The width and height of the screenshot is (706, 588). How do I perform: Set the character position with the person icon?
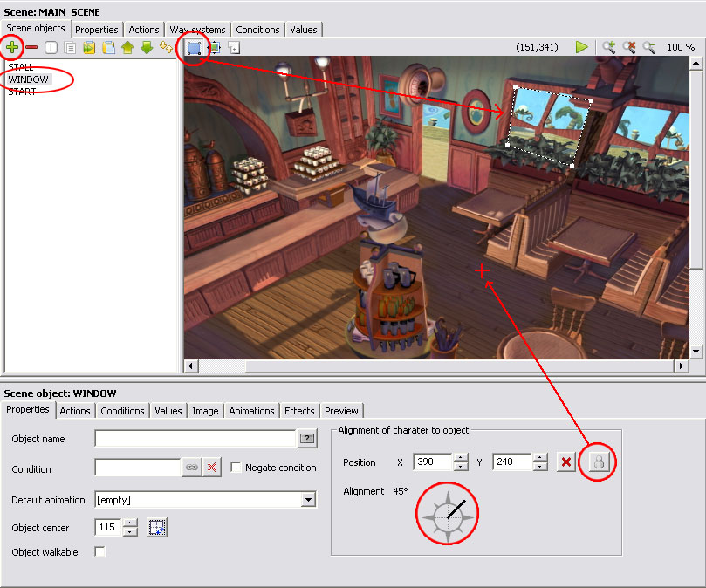[599, 462]
